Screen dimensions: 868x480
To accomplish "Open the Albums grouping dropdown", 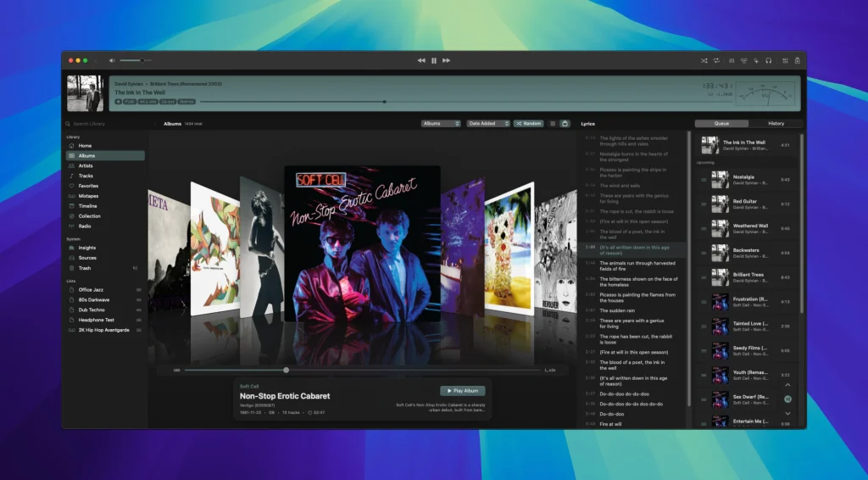I will [441, 124].
